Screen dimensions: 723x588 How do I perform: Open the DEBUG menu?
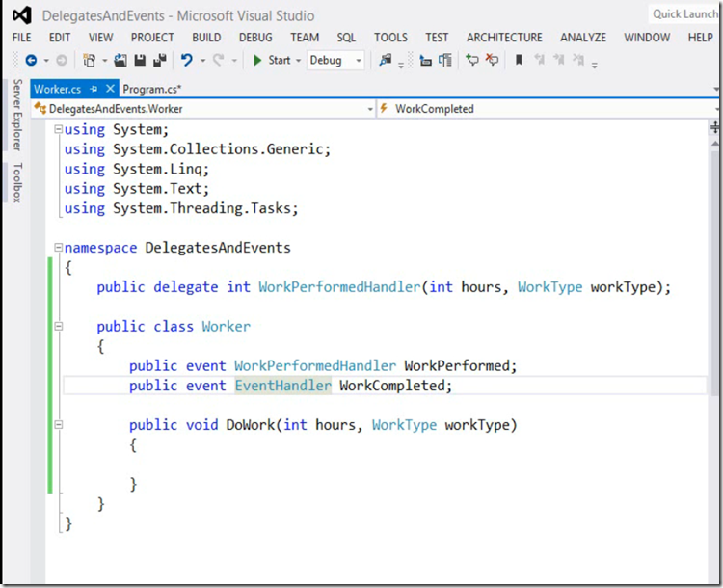255,38
